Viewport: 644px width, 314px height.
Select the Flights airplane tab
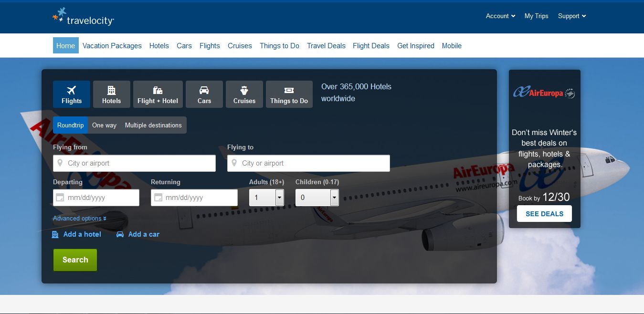(72, 94)
